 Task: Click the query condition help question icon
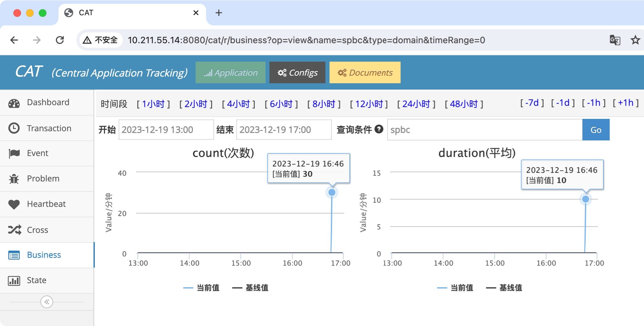(379, 129)
